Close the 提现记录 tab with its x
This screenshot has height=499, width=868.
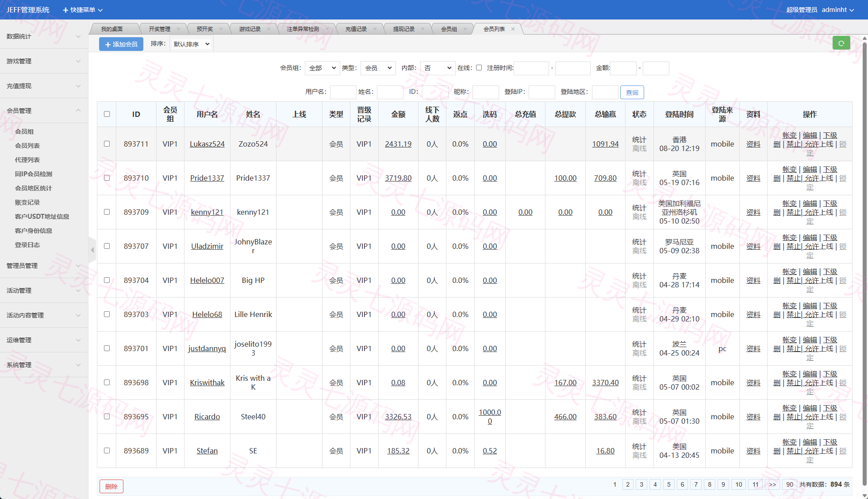pyautogui.click(x=422, y=29)
